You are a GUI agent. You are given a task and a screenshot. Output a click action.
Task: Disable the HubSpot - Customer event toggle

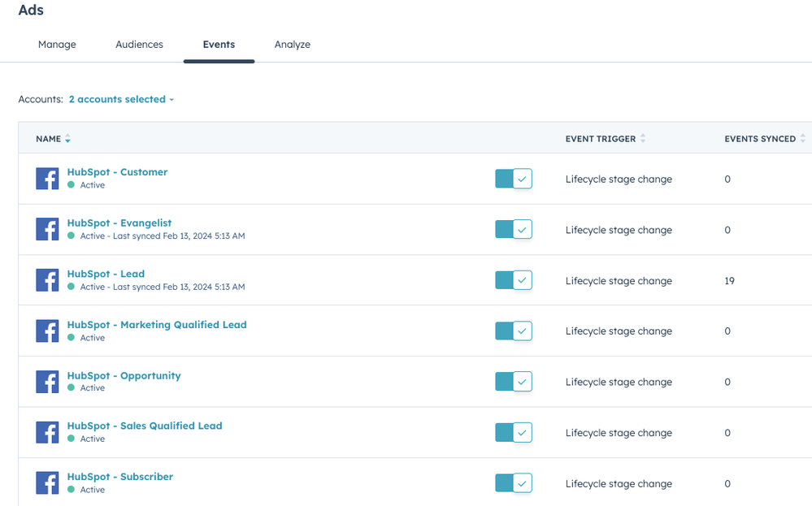[514, 179]
